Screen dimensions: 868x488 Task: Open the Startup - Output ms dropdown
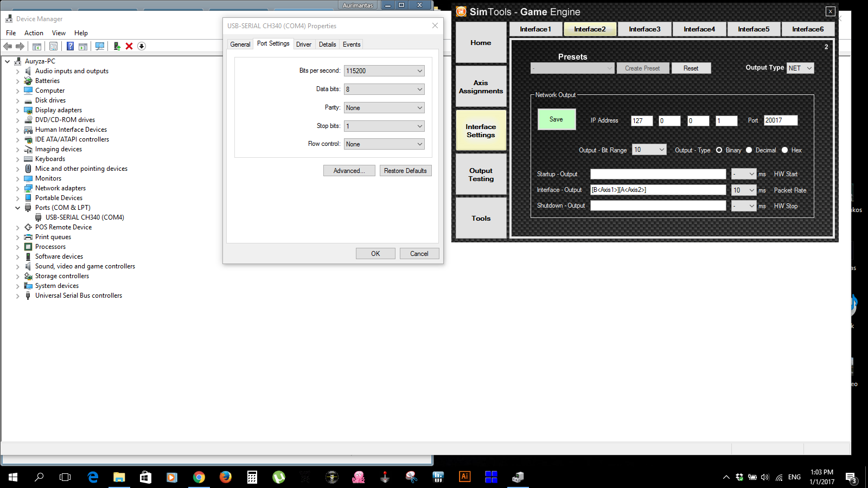(744, 174)
